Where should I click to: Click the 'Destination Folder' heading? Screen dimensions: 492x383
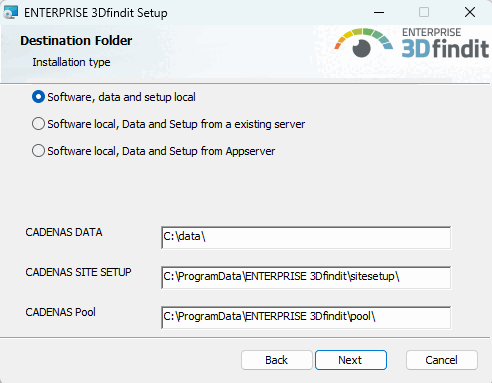click(76, 41)
